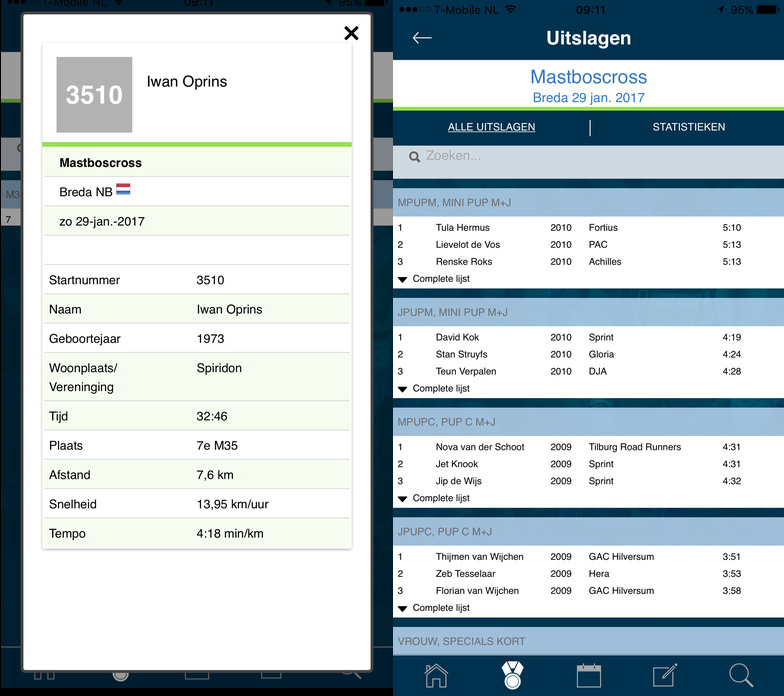
Task: Expand Complete lijst under MPUPM Mini Pup
Action: click(x=434, y=279)
